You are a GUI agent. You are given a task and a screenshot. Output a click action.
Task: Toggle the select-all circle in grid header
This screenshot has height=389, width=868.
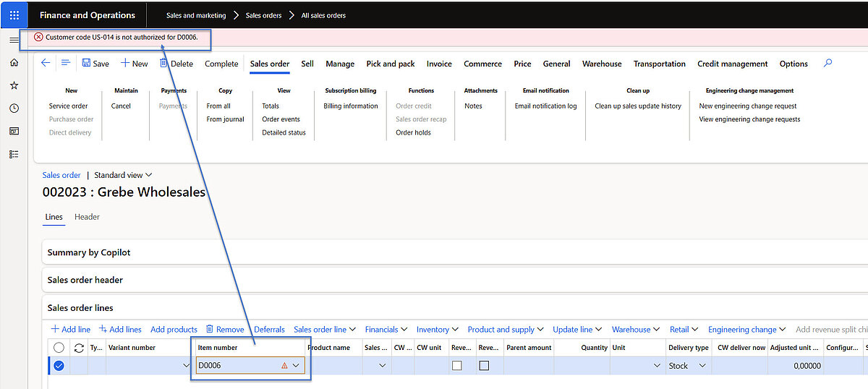tap(59, 348)
